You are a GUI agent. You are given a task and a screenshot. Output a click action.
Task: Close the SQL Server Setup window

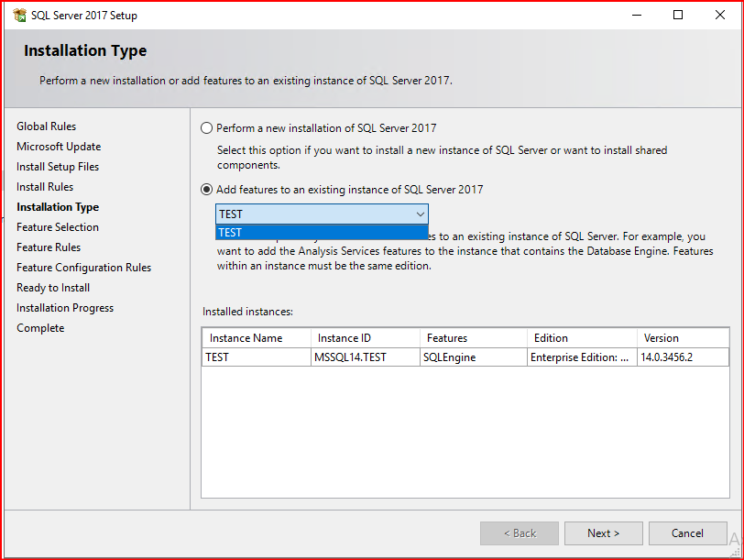(720, 16)
